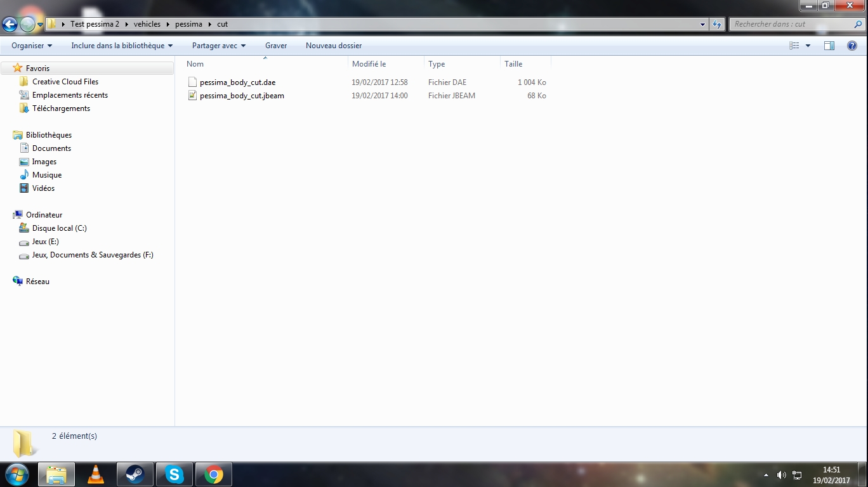Click the 19/02/2017 14:00 date cell
The width and height of the screenshot is (868, 487).
point(379,96)
